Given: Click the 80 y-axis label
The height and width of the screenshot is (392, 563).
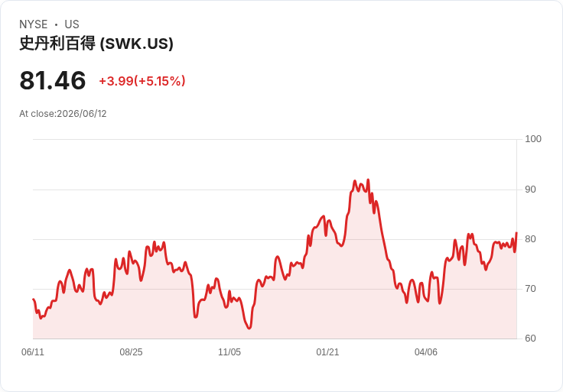Looking at the screenshot, I should [x=530, y=239].
